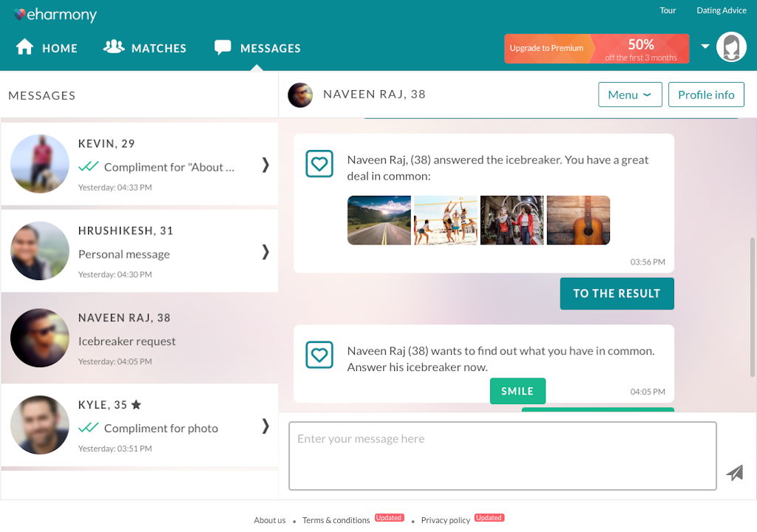Open Matches via the people icon
Viewport: 757px width, 532px height.
(x=112, y=47)
